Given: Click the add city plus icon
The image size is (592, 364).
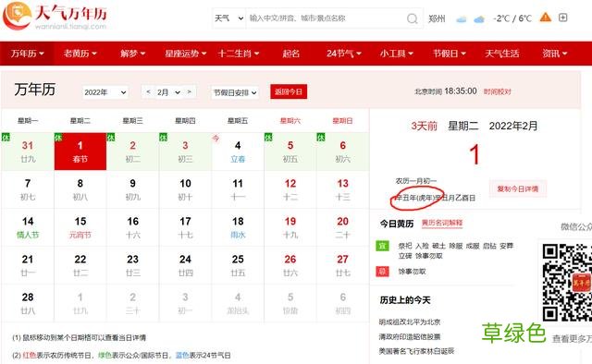Looking at the screenshot, I should pos(563,18).
